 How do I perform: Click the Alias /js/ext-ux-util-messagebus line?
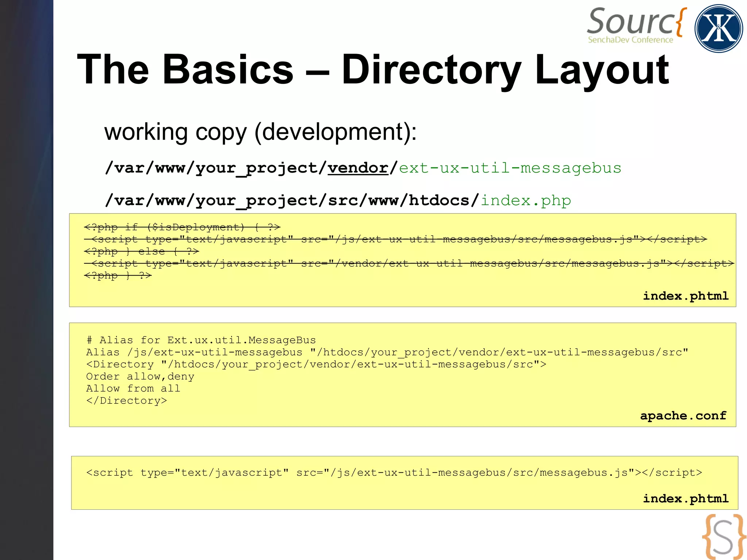[387, 352]
